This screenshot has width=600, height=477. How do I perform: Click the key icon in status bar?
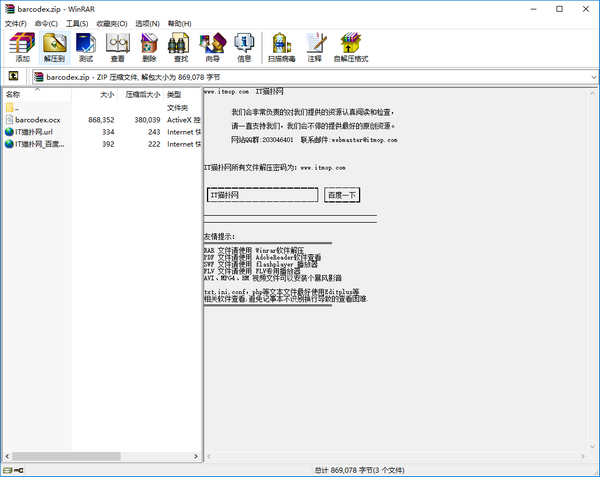click(x=19, y=470)
